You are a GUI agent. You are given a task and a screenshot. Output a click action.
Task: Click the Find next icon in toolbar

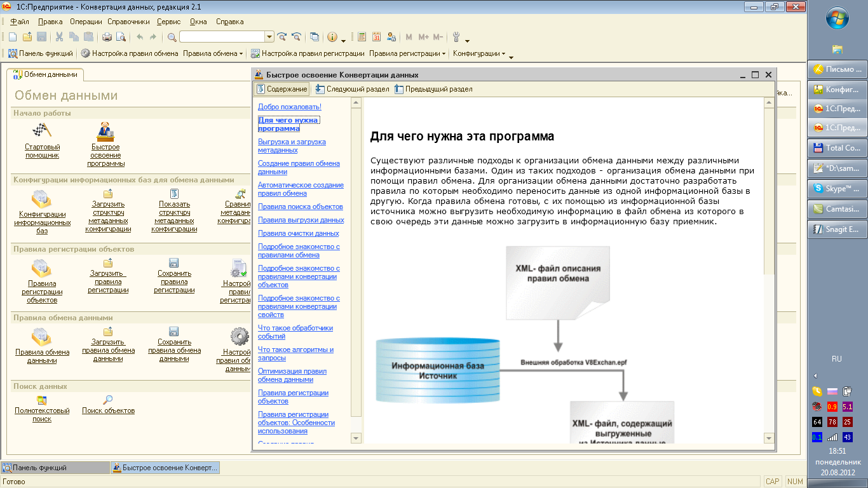281,37
